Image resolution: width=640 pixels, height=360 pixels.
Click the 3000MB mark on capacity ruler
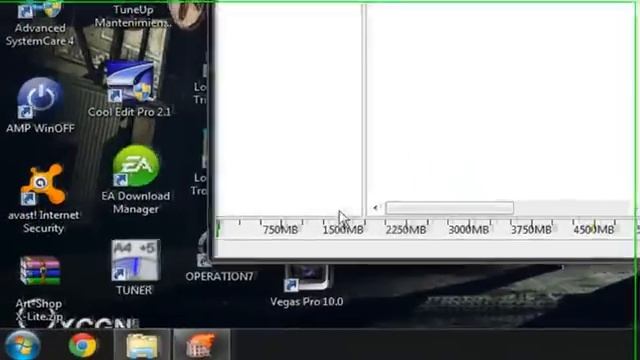pyautogui.click(x=469, y=230)
